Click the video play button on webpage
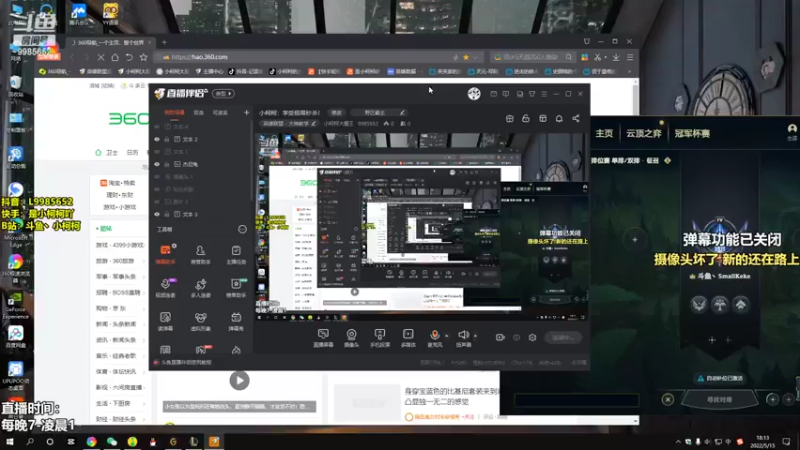Screen dimensions: 800x450 [239, 380]
